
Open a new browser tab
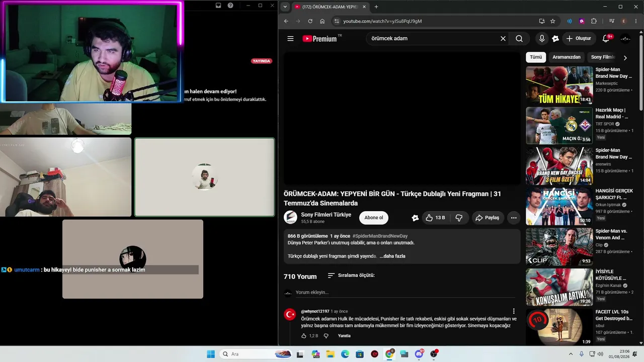point(376,7)
